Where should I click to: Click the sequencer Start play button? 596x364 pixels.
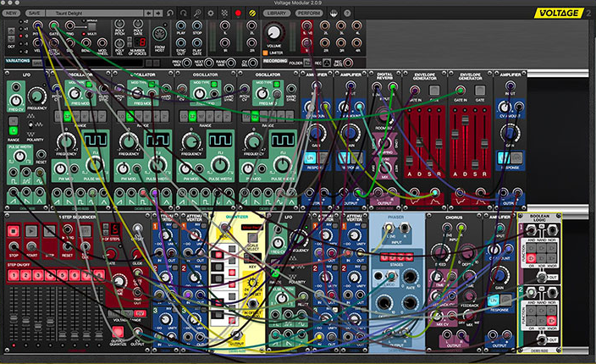(31, 230)
